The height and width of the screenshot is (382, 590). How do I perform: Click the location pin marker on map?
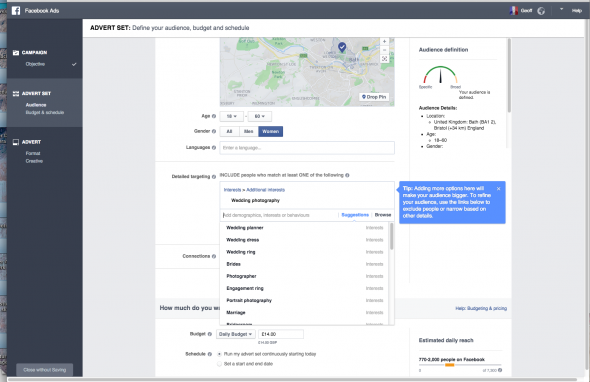[342, 47]
